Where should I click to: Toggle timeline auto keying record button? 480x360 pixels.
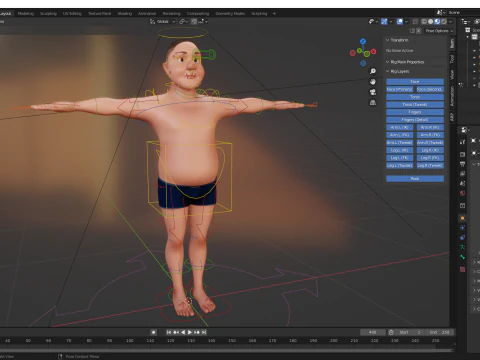(153, 332)
